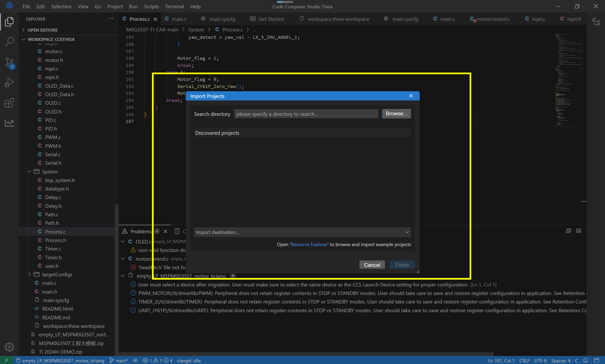The height and width of the screenshot is (364, 605).
Task: Click the Browse... button
Action: [x=396, y=113]
